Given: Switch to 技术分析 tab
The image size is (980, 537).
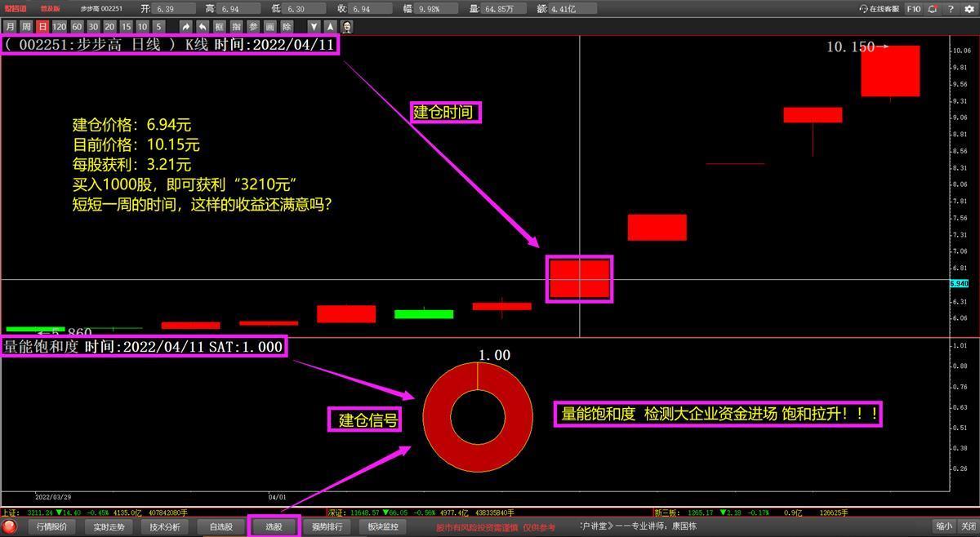Looking at the screenshot, I should 164,527.
